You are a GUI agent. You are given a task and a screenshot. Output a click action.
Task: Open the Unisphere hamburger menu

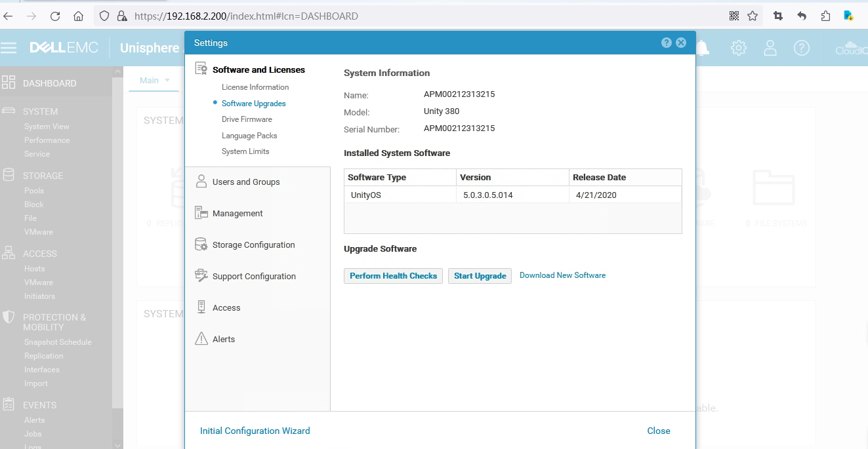pos(9,48)
